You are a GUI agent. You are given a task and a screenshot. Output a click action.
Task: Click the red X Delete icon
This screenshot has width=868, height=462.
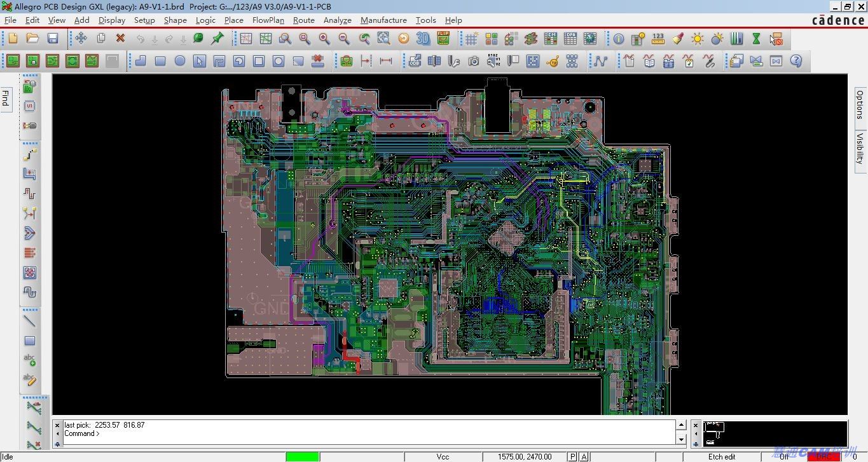(120, 39)
